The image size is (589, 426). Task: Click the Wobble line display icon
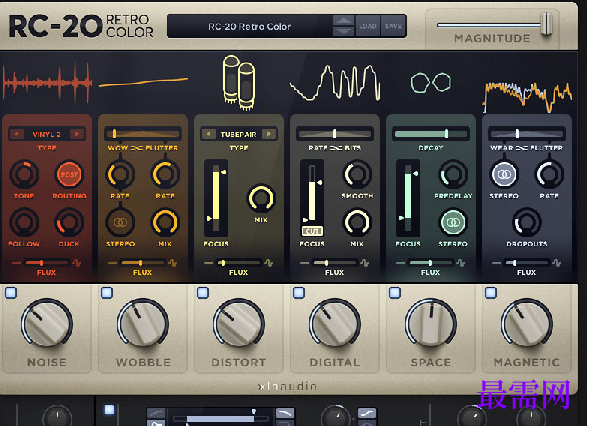(x=143, y=82)
